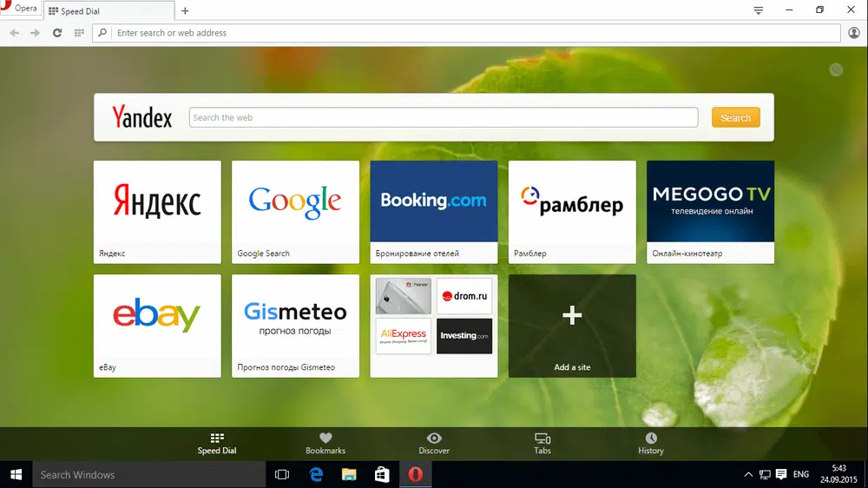Open the customize start page gear icon
Viewport: 868px width, 488px height.
pyautogui.click(x=836, y=69)
